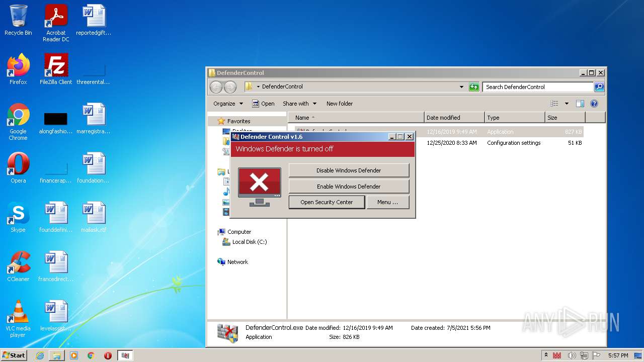Click Open in the Explorer toolbar
Viewport: 644px width, 362px height.
coord(263,104)
